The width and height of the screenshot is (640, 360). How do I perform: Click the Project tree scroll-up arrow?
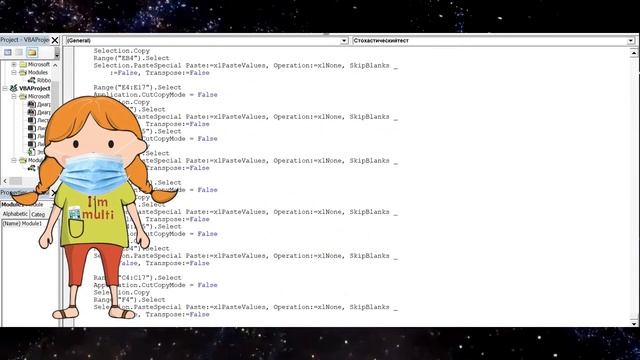coord(56,65)
